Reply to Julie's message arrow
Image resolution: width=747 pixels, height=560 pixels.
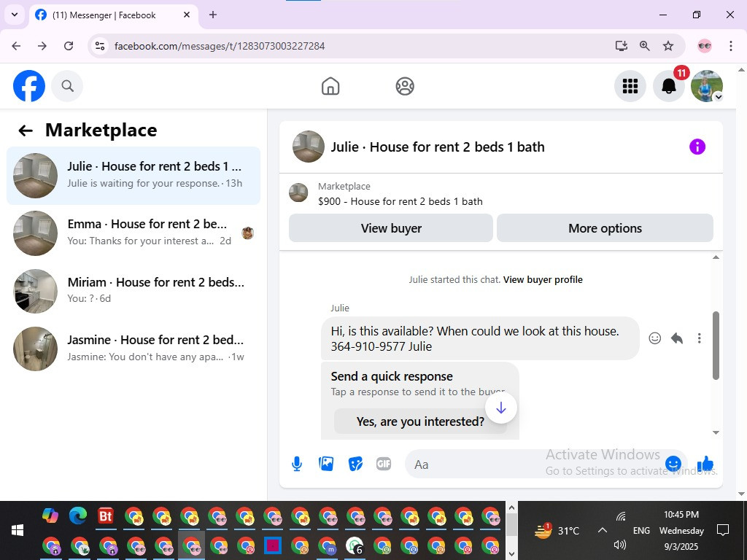click(676, 338)
